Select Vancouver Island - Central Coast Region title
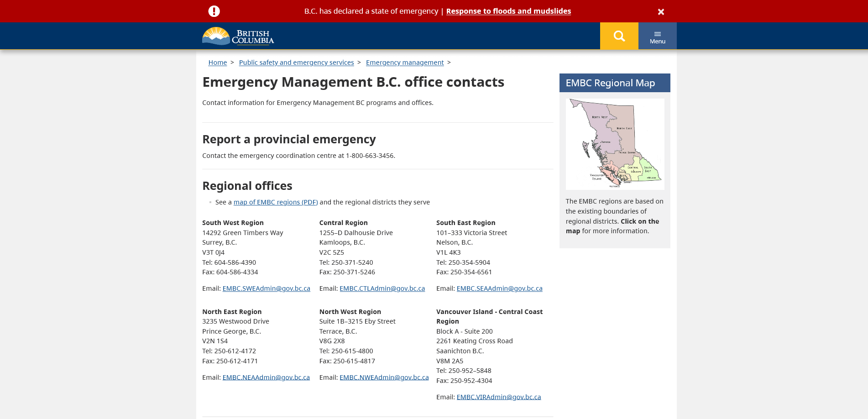The height and width of the screenshot is (419, 868). 490,317
